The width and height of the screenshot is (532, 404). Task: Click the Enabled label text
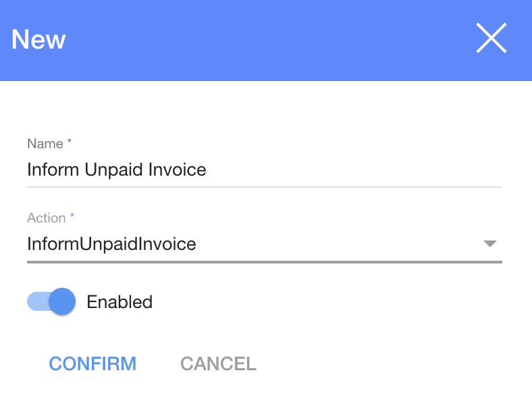click(119, 302)
